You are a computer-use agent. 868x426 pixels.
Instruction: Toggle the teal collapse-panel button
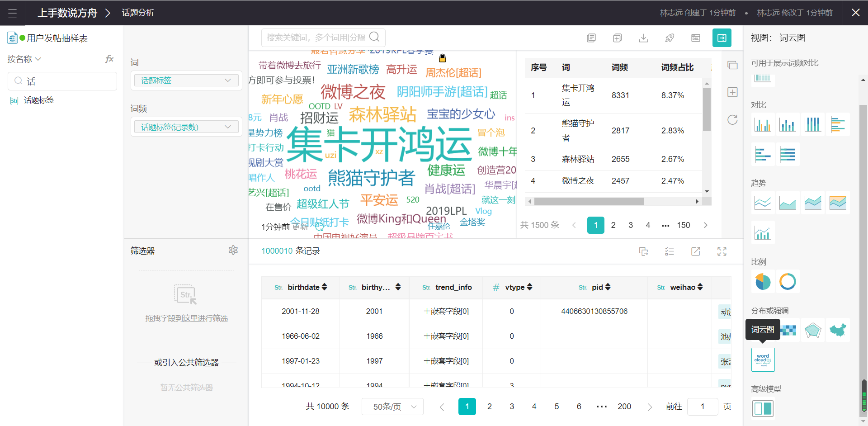(722, 38)
